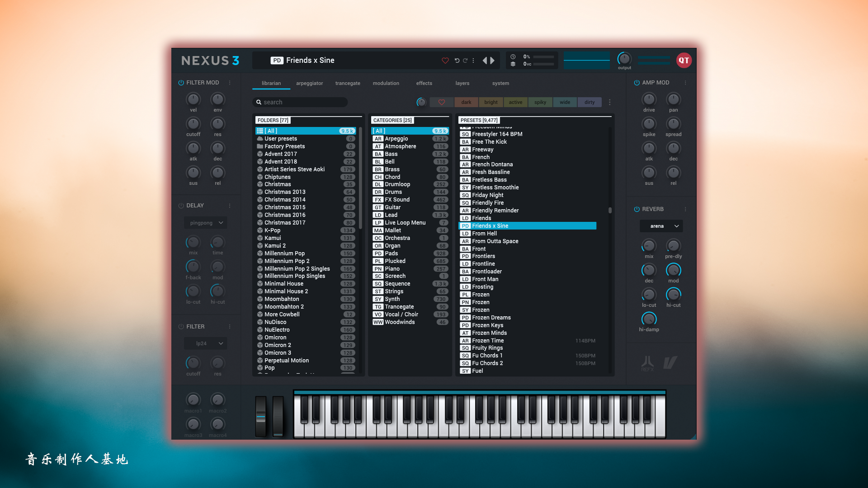868x488 pixels.
Task: Click the preset search input field
Action: coord(304,102)
